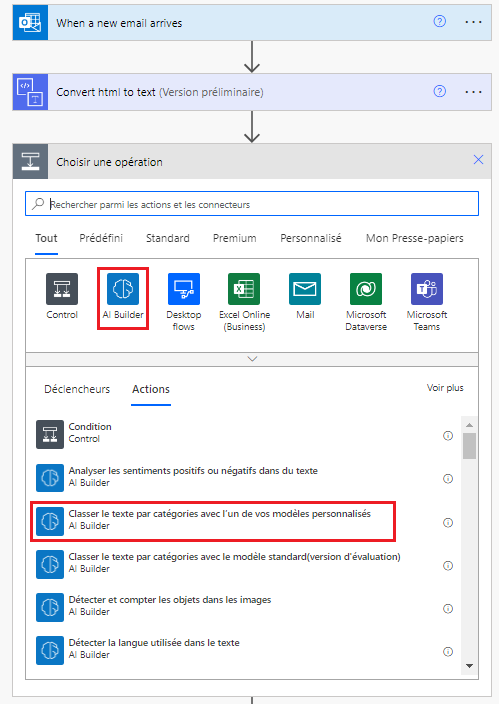This screenshot has width=499, height=704.
Task: Show info for 'Détecter et compter les objets'
Action: click(x=448, y=608)
